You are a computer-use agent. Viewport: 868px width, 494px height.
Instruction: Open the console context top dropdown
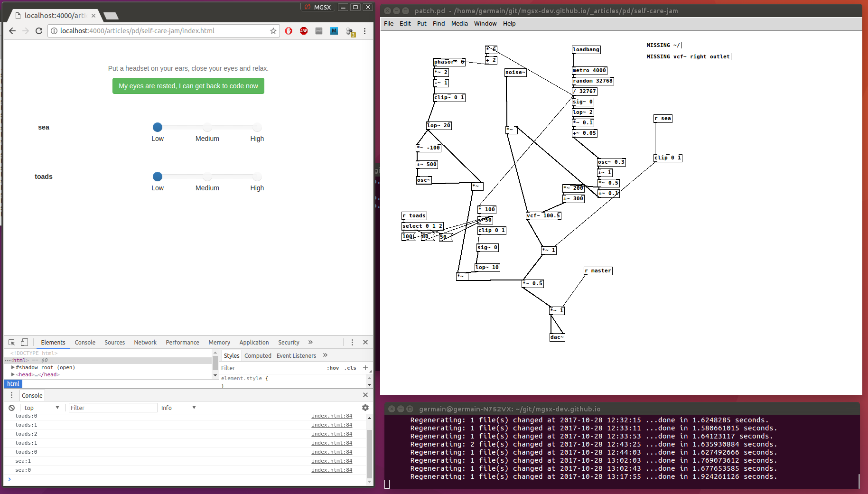(42, 408)
